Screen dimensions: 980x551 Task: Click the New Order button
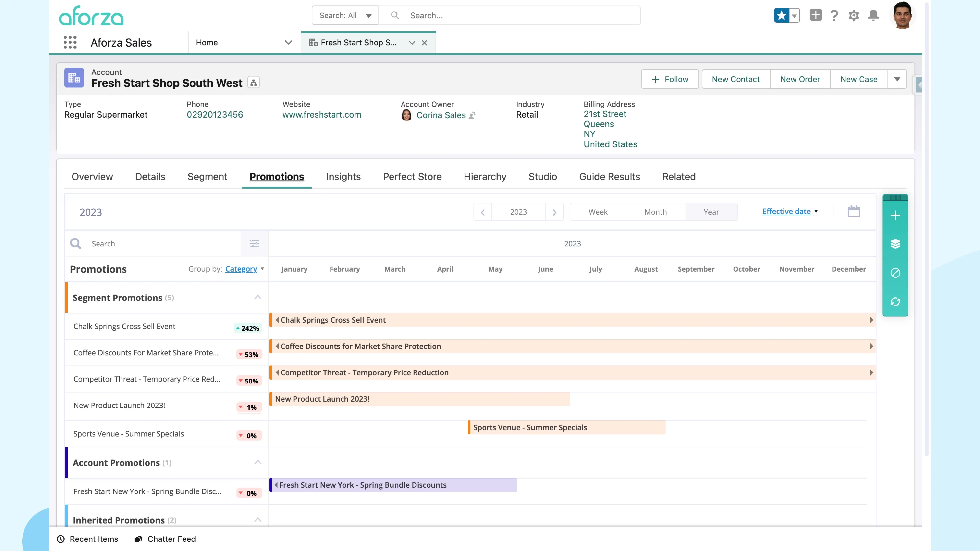(800, 79)
